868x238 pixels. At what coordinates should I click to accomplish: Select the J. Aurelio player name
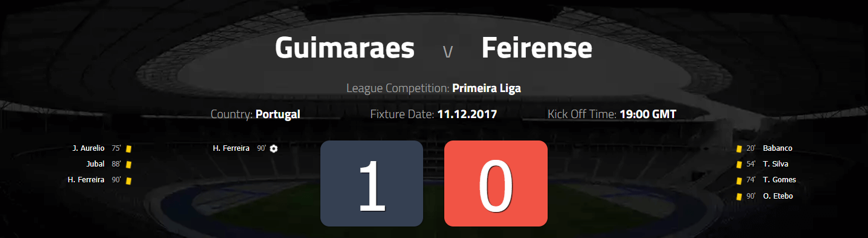88,148
